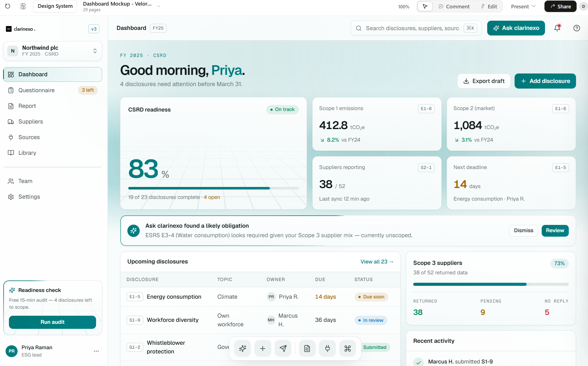Click the Dashboard grid icon in sidebar
The image size is (588, 366).
tap(11, 74)
